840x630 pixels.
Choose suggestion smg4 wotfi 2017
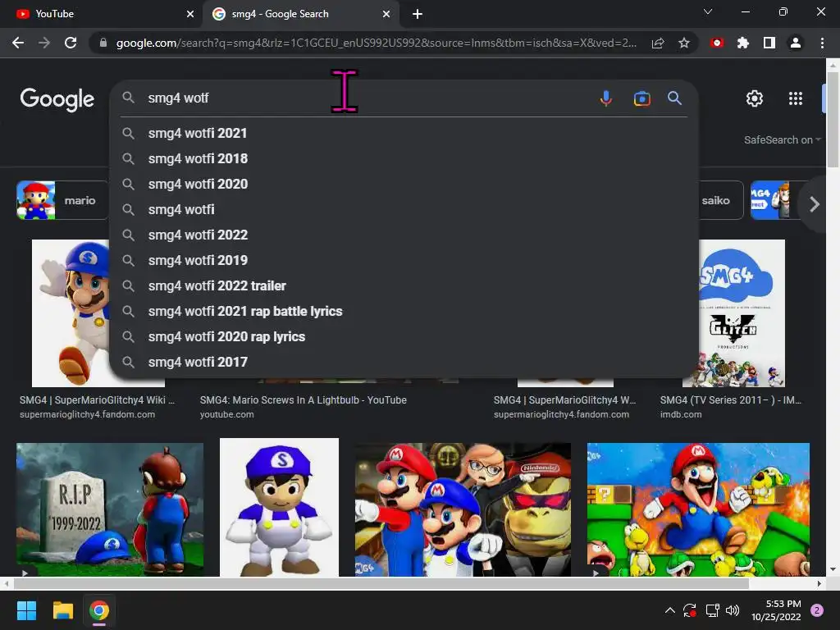pyautogui.click(x=404, y=362)
